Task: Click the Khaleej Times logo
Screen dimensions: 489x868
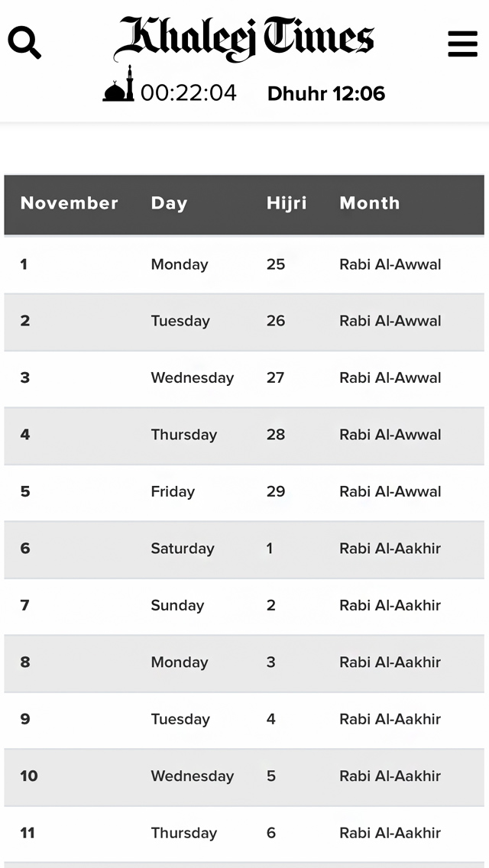Action: tap(244, 38)
